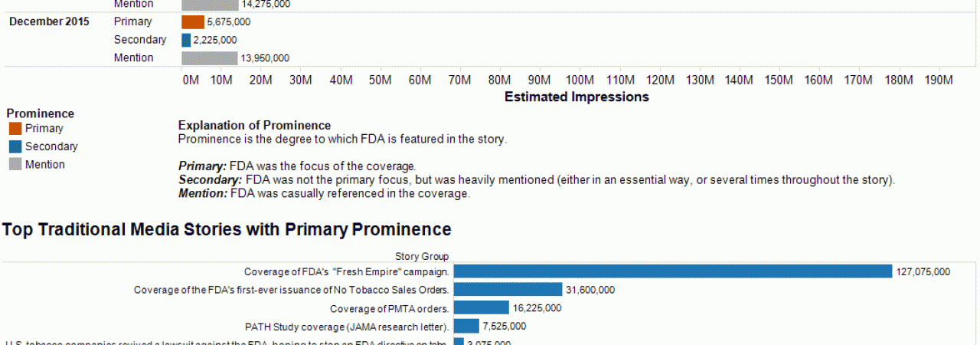Click the 127,075,000 value label

pyautogui.click(x=923, y=271)
